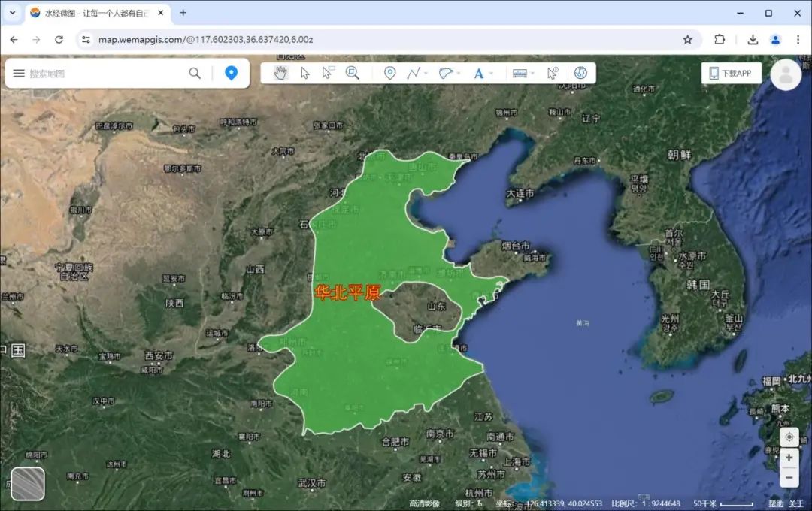
Task: Open the tab search dropdown
Action: (13, 13)
